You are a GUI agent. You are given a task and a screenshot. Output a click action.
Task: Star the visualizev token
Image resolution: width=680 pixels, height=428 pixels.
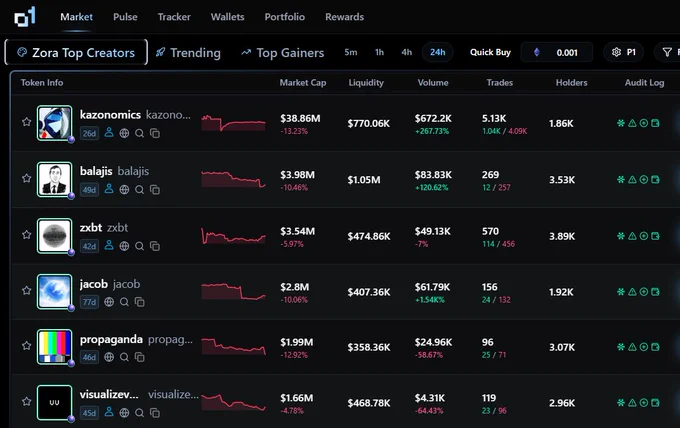point(26,402)
